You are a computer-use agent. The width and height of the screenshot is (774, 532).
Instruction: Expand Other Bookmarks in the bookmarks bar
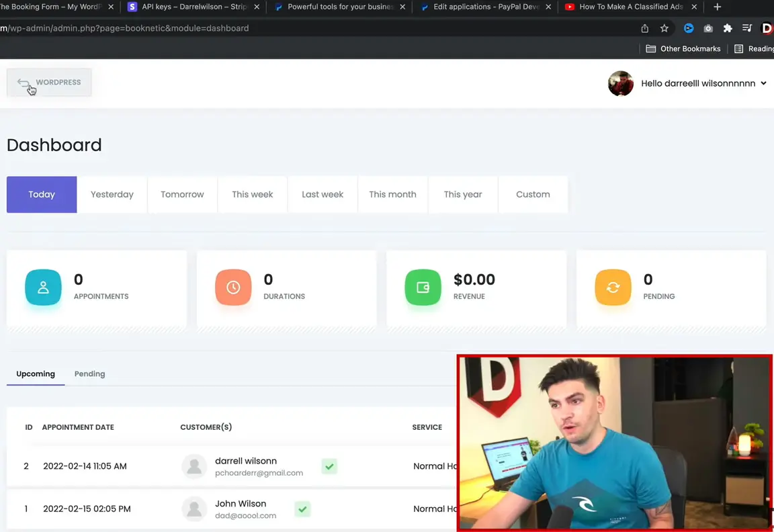coord(683,48)
